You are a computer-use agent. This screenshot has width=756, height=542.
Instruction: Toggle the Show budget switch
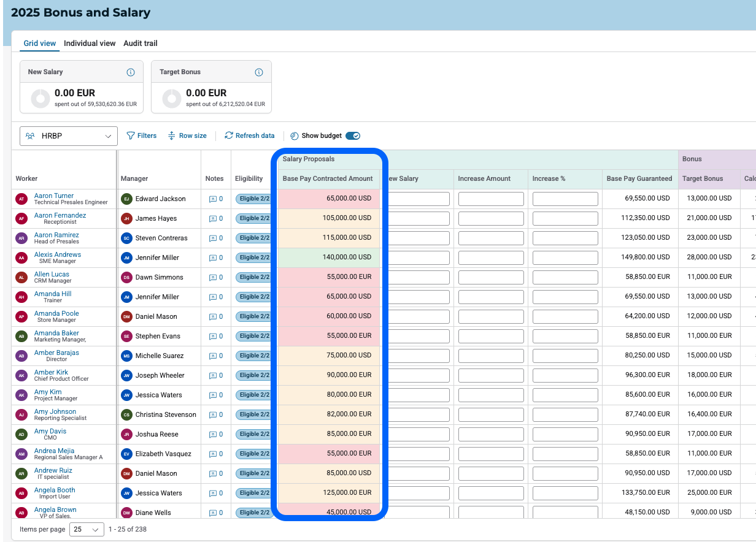tap(353, 135)
